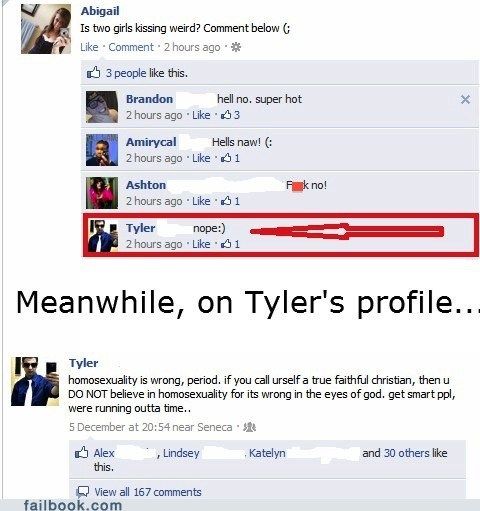Click the thumbs-up count on Amirycal's comment
Screen dimensions: 480x511
coord(230,158)
